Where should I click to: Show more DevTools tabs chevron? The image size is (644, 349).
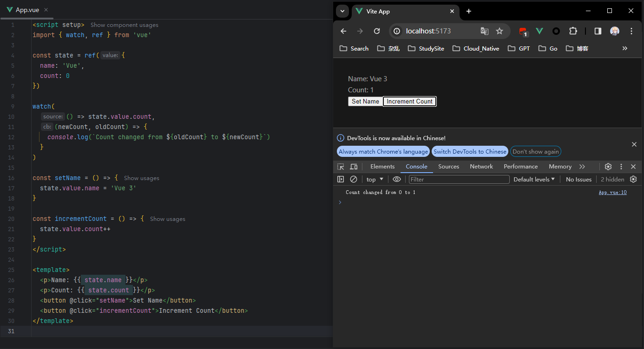coord(582,167)
